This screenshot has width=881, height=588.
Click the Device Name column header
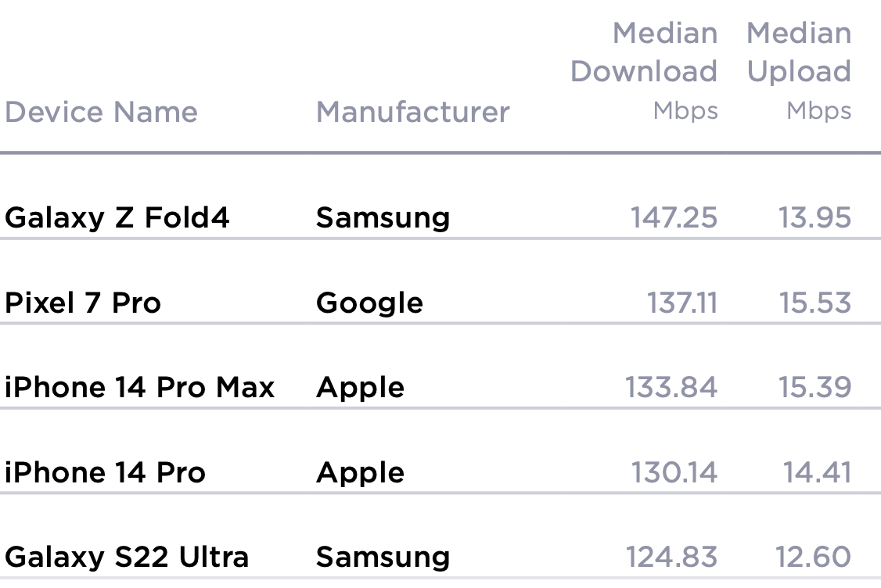click(x=101, y=112)
